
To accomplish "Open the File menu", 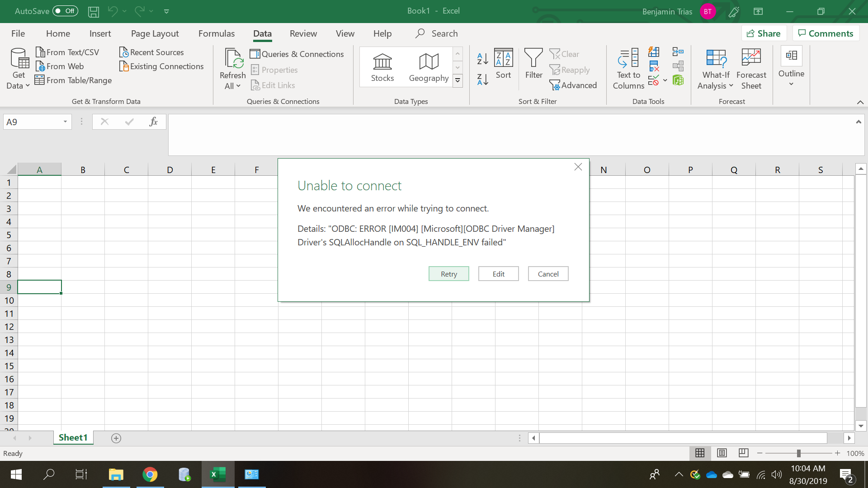I will [18, 34].
